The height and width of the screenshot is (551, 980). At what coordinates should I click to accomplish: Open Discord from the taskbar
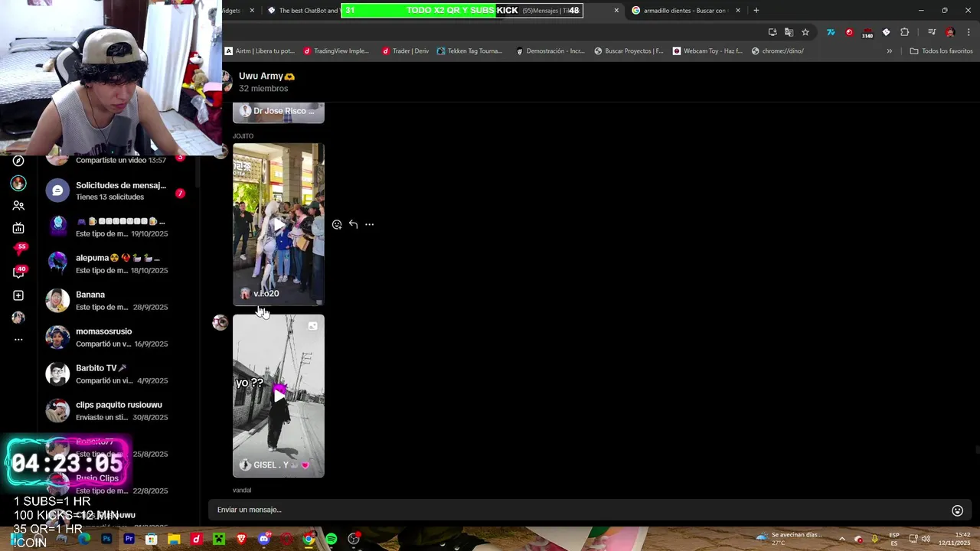pos(264,540)
